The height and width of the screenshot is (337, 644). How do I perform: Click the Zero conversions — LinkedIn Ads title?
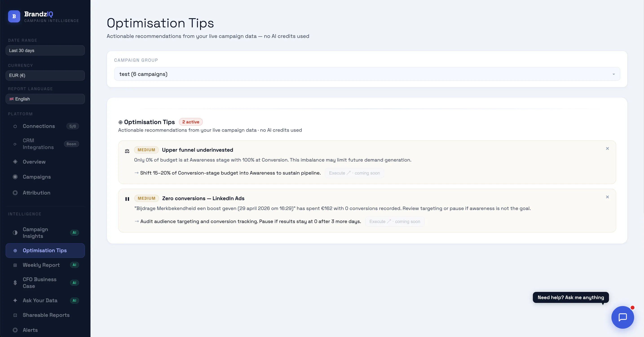pos(203,198)
